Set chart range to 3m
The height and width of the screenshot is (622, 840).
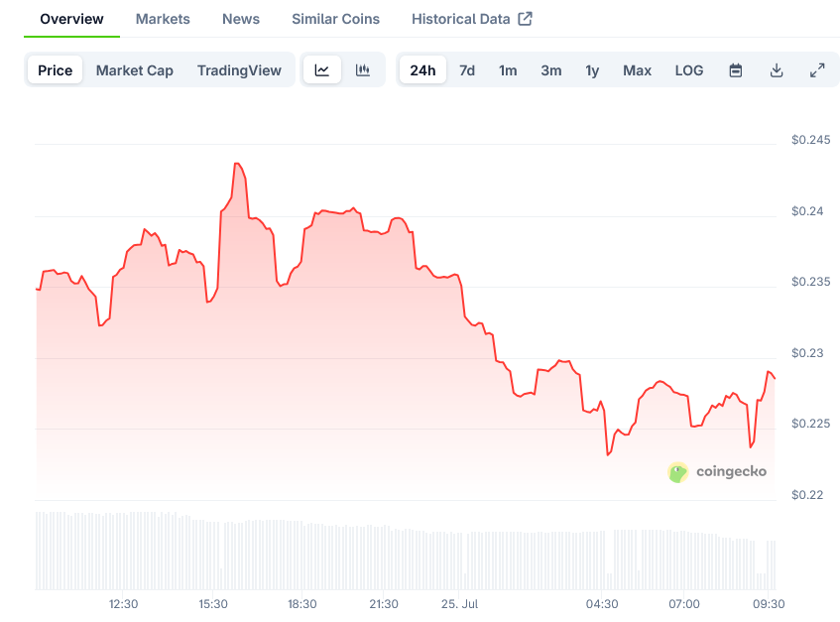551,70
